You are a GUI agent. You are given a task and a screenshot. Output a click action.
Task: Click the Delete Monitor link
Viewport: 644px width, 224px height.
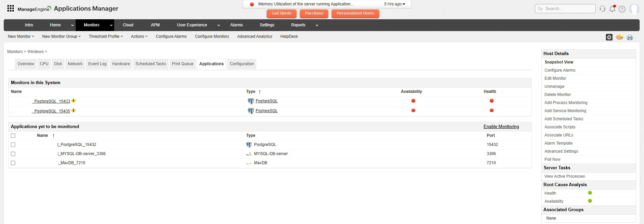(558, 95)
